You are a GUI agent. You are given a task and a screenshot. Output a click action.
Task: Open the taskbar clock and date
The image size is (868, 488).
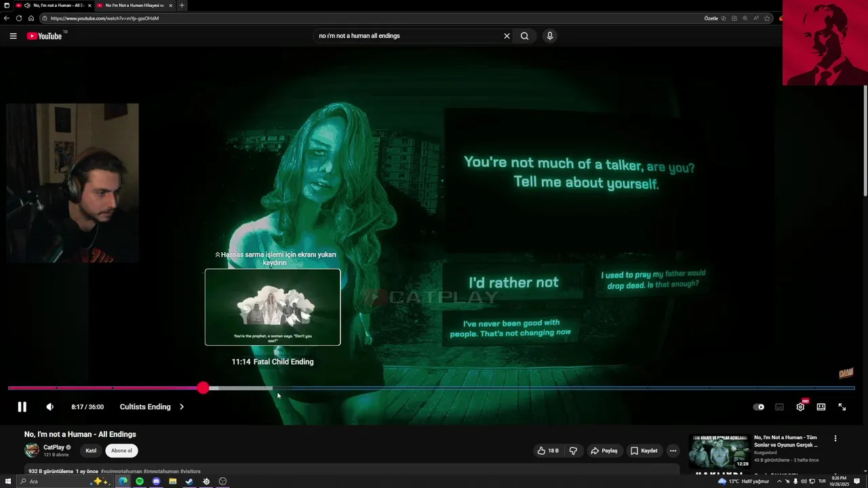839,481
